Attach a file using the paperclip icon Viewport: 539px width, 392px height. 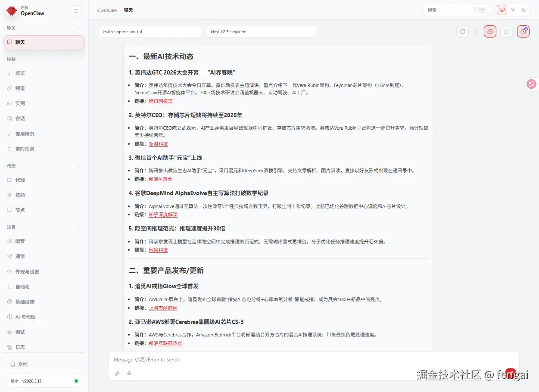coord(117,373)
